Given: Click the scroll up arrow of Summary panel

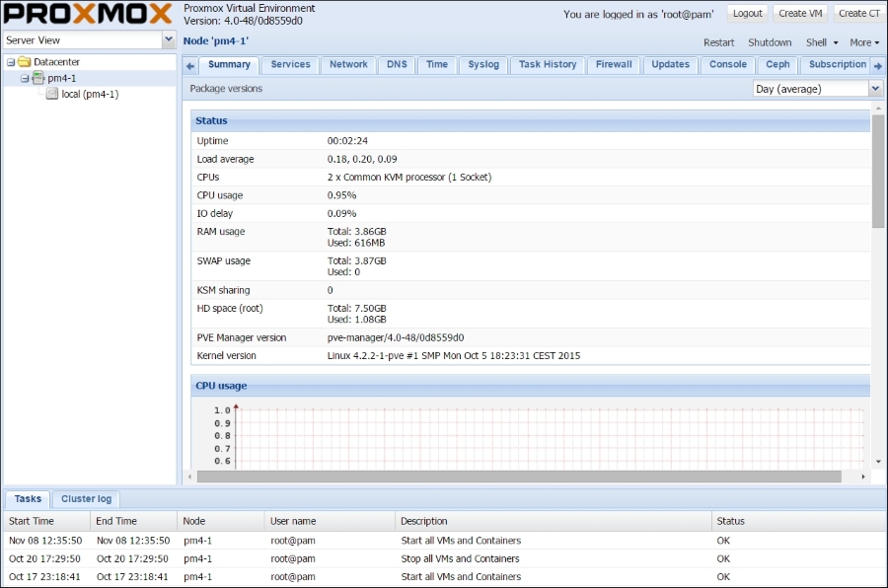Looking at the screenshot, I should click(x=878, y=108).
